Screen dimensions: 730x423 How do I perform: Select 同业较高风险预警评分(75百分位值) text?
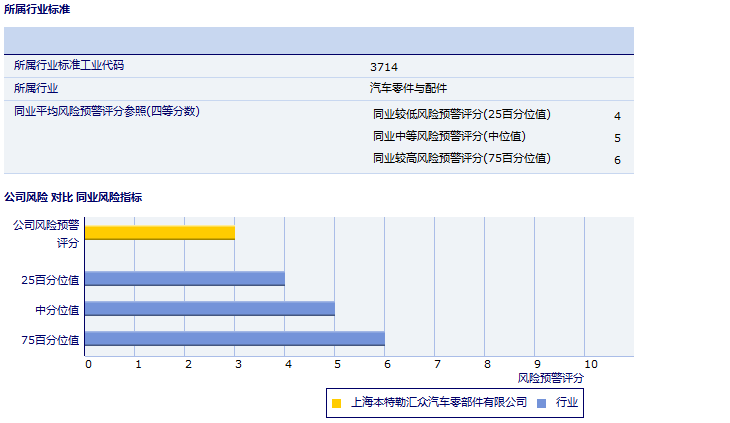pos(461,159)
